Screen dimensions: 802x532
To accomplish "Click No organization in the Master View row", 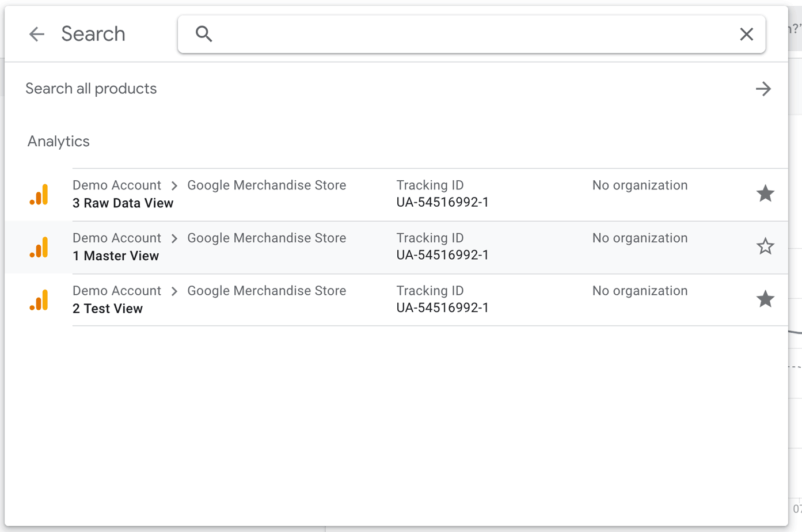I will 640,238.
